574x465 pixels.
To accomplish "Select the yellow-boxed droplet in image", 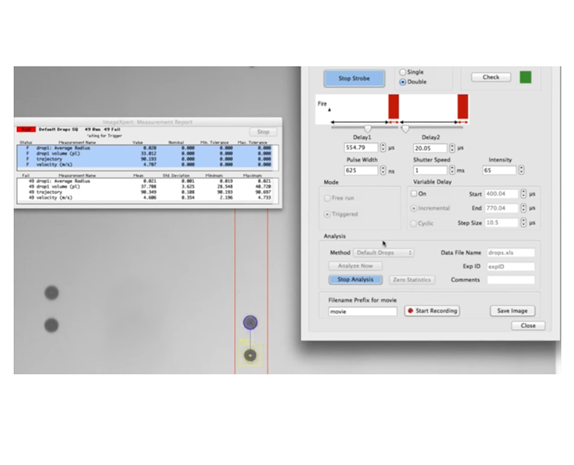I will pos(250,356).
